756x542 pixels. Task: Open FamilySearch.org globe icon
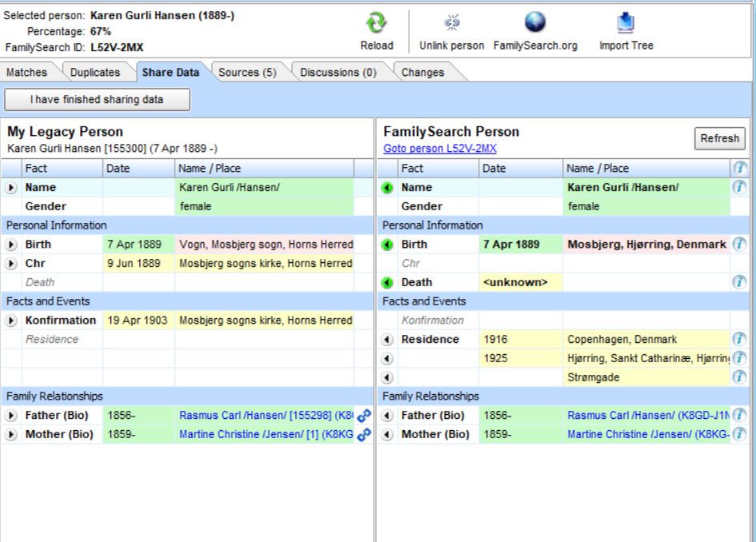[535, 22]
